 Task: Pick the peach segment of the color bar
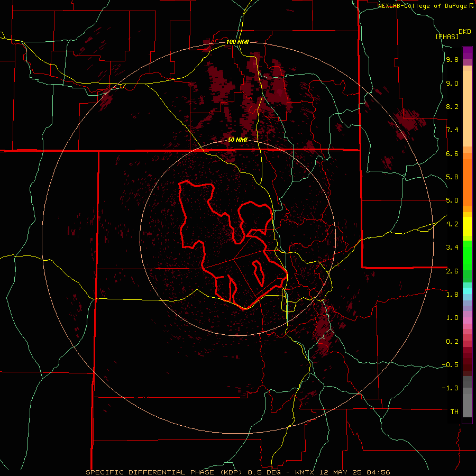coord(467,108)
